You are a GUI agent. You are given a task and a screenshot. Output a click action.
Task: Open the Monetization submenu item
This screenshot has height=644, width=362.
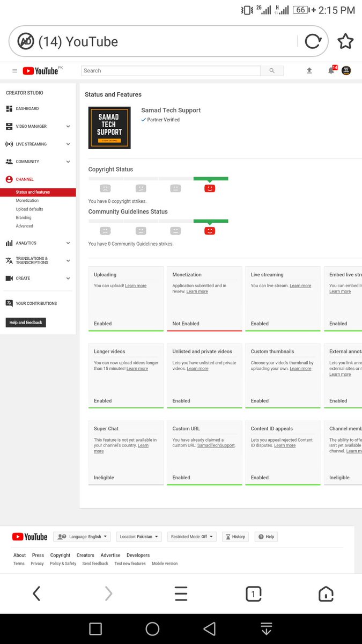[x=27, y=201]
